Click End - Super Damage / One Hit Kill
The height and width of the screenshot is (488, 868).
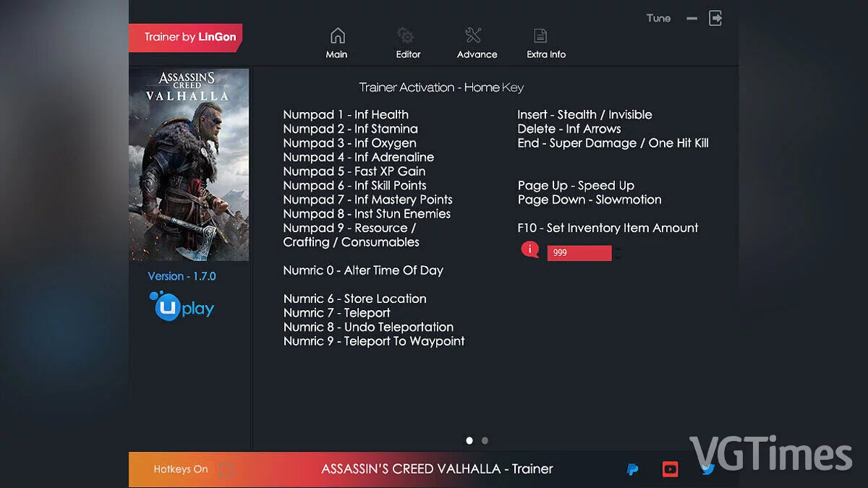[613, 143]
